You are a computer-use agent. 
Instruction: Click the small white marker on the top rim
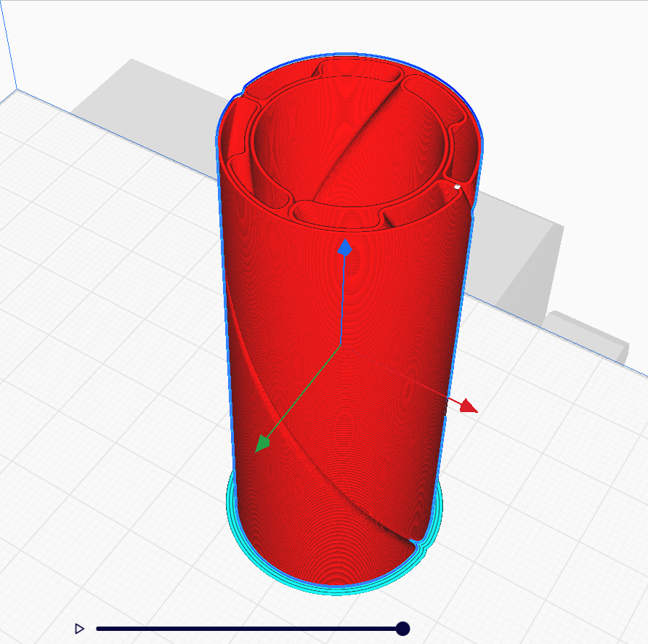click(457, 187)
